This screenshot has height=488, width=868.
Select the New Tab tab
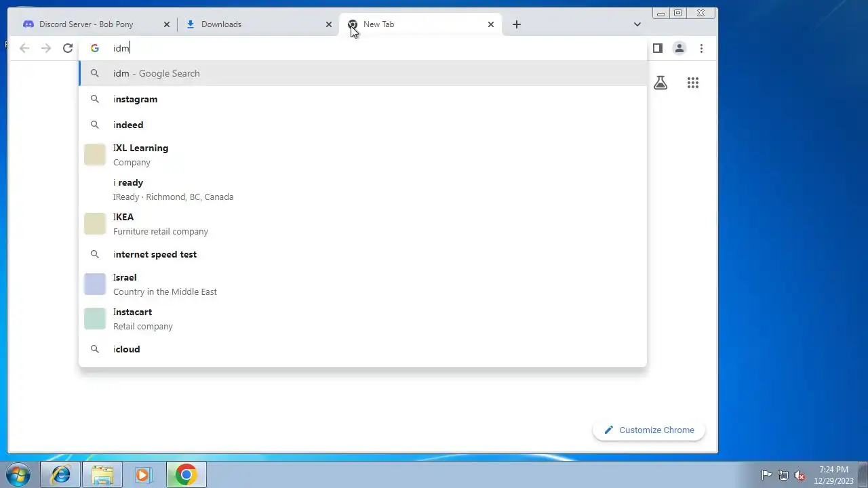[420, 24]
